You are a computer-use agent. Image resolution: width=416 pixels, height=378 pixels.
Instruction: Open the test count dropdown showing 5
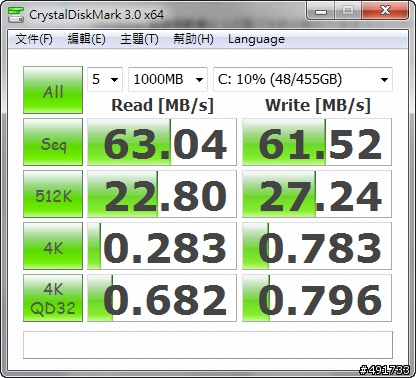(x=105, y=79)
